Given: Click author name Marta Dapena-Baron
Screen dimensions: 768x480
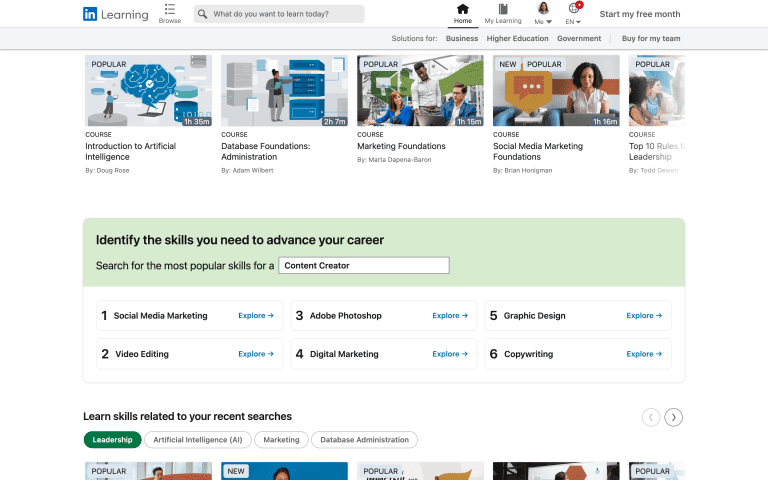Looking at the screenshot, I should click(x=400, y=160).
